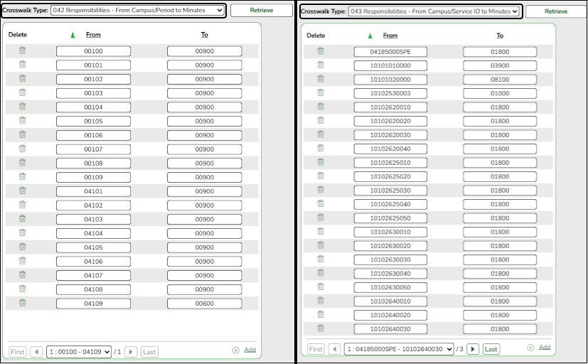Click the green ascending sort arrow in 042 panel
Image resolution: width=588 pixels, height=364 pixels.
[x=73, y=35]
